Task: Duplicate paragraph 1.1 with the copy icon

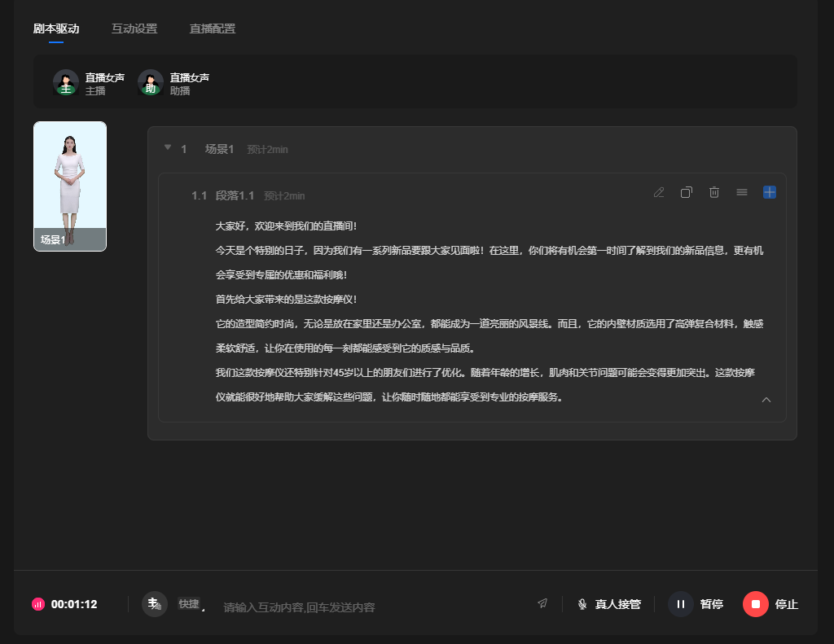Action: pos(687,192)
